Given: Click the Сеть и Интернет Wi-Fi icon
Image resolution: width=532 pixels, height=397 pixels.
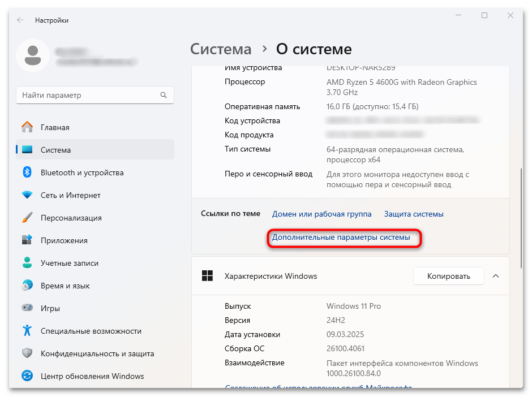Looking at the screenshot, I should point(27,195).
